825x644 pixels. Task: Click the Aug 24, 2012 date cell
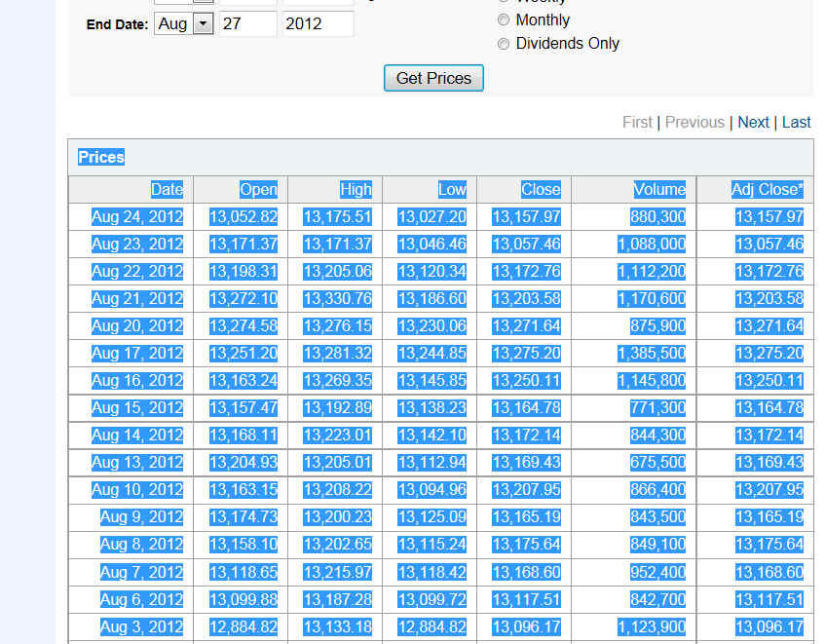tap(137, 217)
